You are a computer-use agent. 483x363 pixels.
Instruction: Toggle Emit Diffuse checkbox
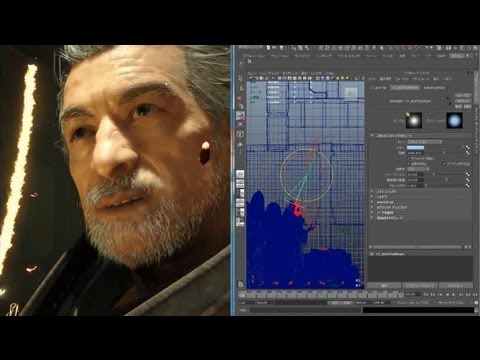pos(409,164)
